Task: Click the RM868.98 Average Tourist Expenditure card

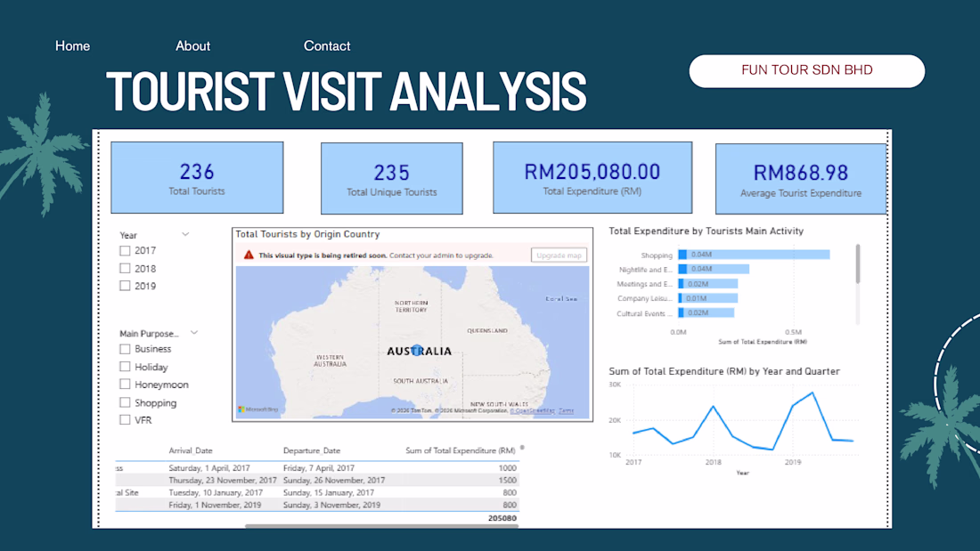Action: point(801,179)
